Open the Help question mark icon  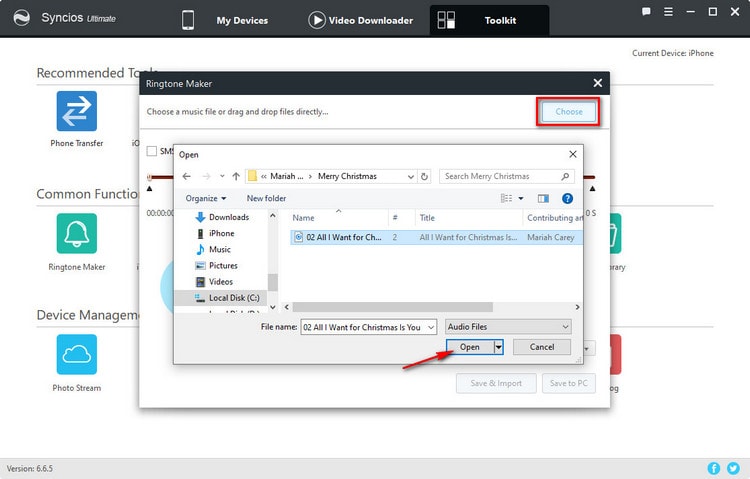tap(567, 199)
